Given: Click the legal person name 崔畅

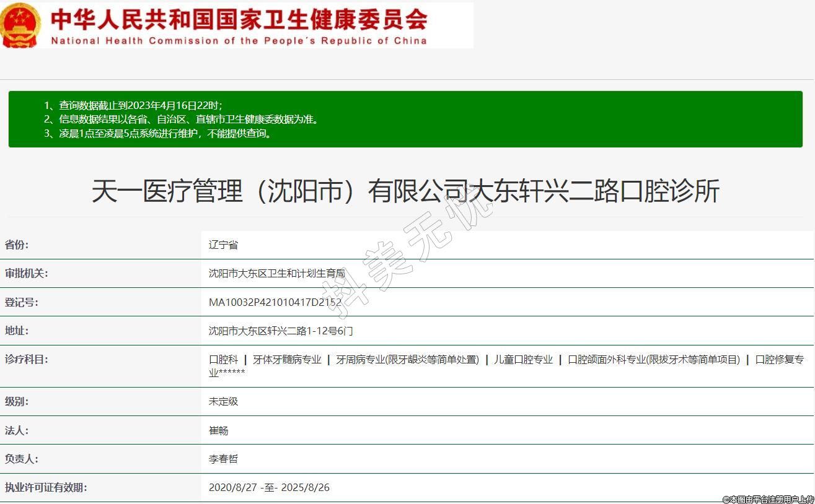Looking at the screenshot, I should point(218,431).
